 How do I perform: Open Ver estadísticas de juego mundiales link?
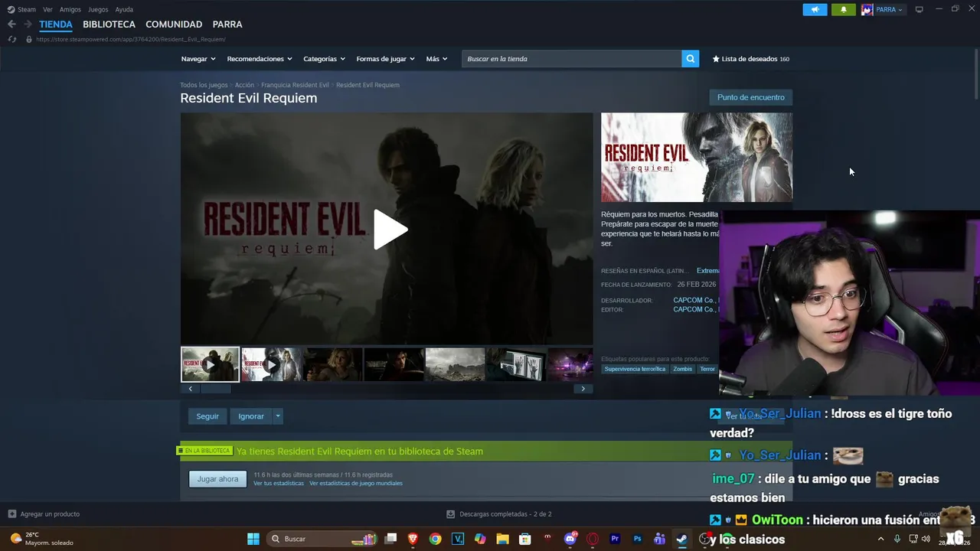click(356, 484)
